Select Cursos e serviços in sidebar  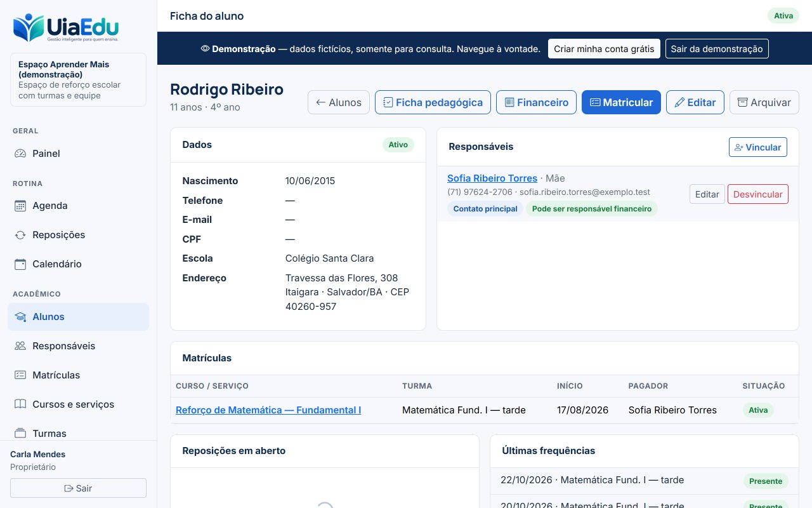point(79,404)
